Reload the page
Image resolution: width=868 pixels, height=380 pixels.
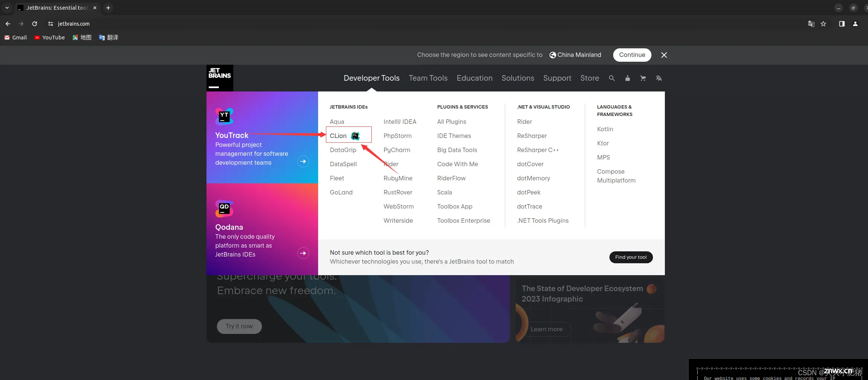[35, 24]
